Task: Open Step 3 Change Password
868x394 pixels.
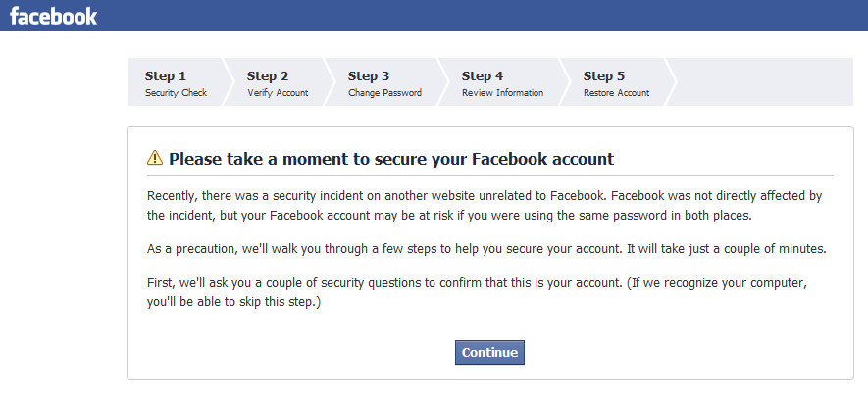Action: pyautogui.click(x=384, y=82)
